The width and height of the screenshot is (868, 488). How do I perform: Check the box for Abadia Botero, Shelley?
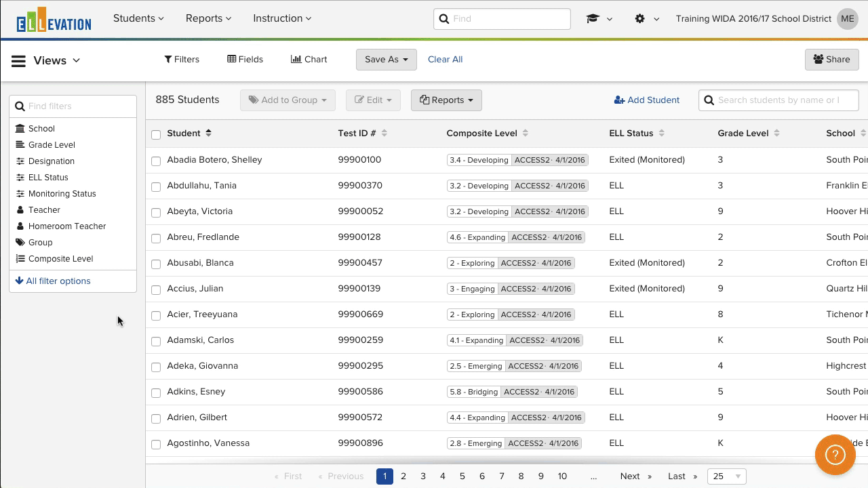(156, 161)
